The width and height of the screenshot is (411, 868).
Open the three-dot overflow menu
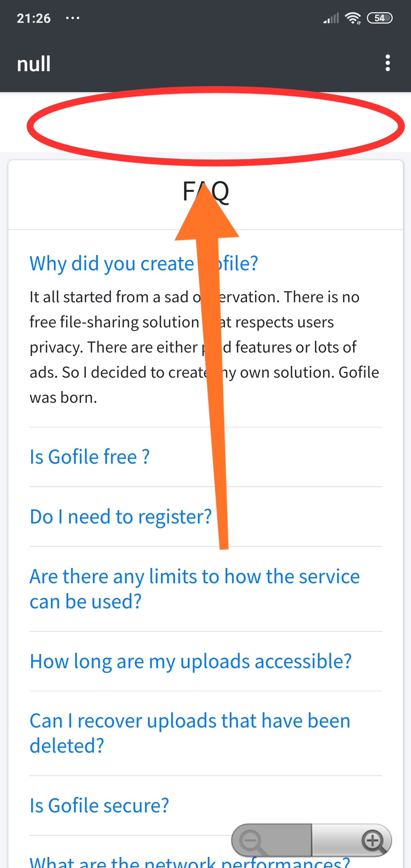(x=387, y=63)
